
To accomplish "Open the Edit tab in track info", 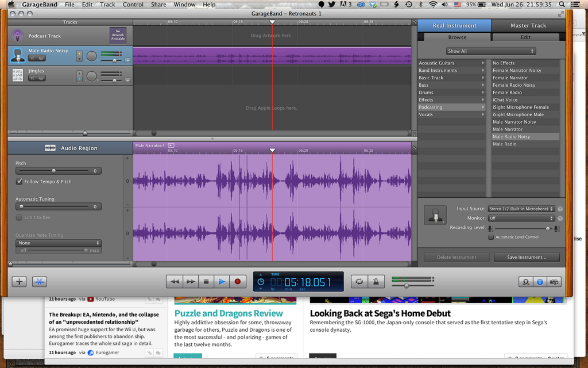I will tap(525, 37).
